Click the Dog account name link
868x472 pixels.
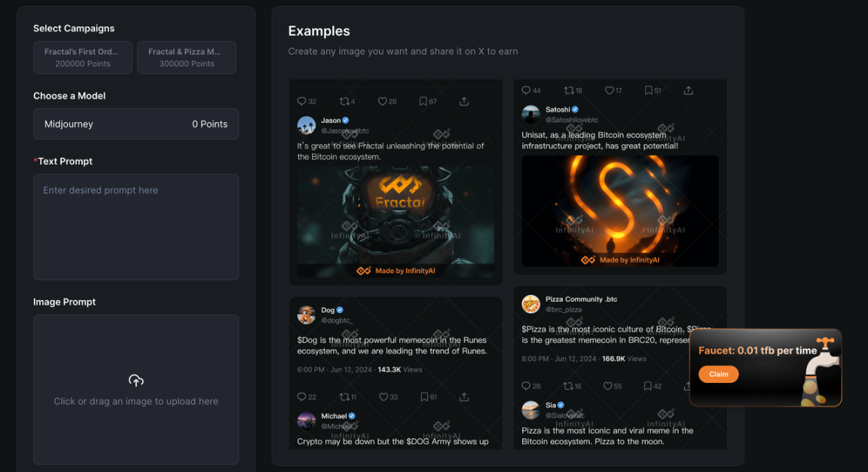coord(328,310)
